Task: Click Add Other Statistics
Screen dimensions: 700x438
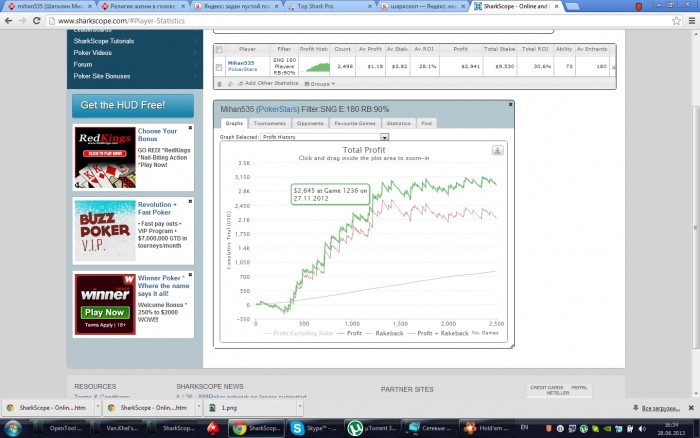Action: click(x=268, y=83)
